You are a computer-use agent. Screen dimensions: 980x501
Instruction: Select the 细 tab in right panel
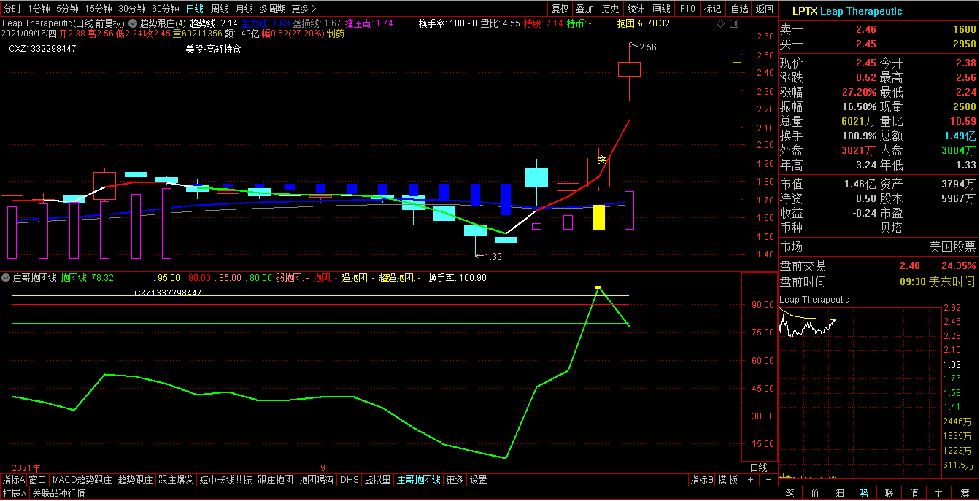tap(840, 494)
